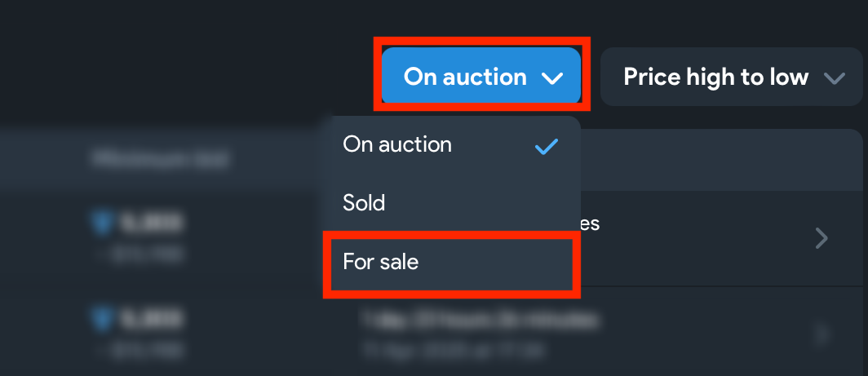868x376 pixels.
Task: Click the gray chevron beside Price high to low
Action: click(834, 78)
